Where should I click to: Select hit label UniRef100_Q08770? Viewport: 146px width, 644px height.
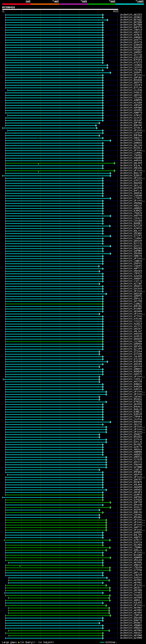(131, 40)
